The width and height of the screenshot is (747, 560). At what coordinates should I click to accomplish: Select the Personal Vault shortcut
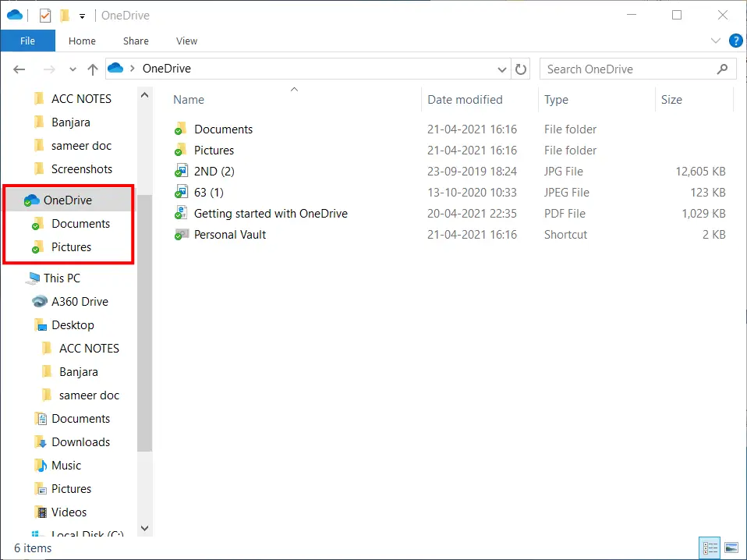229,235
